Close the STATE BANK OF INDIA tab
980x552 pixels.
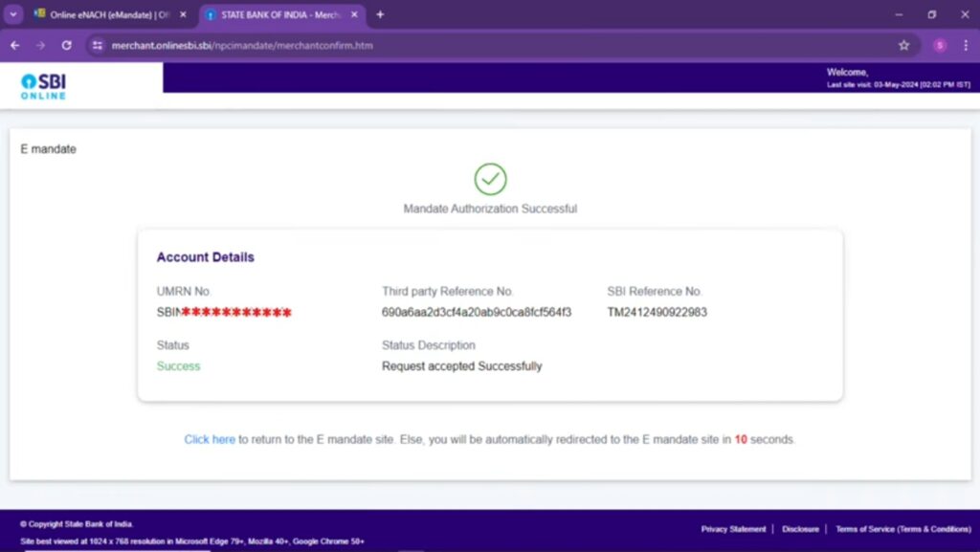(354, 14)
